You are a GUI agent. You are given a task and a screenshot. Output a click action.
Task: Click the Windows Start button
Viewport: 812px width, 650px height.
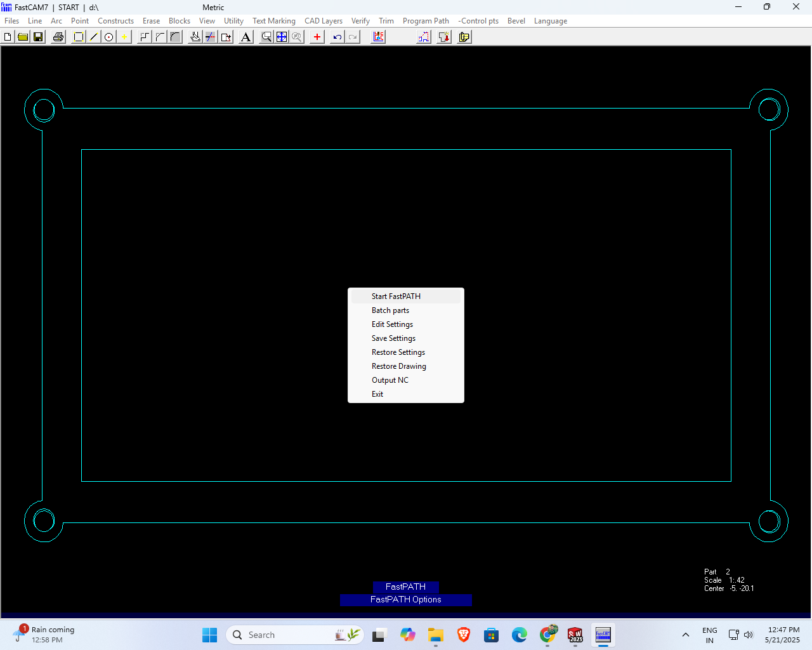tap(209, 635)
